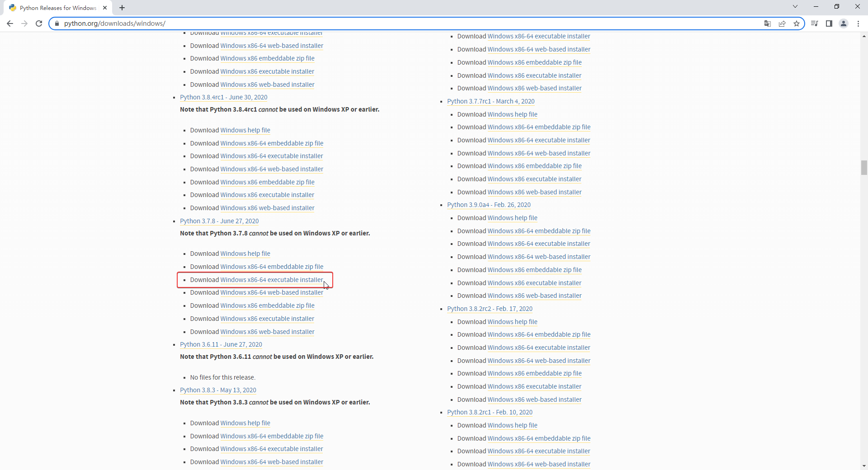868x470 pixels.
Task: Download Python 3.8.3 Windows help file
Action: point(245,423)
